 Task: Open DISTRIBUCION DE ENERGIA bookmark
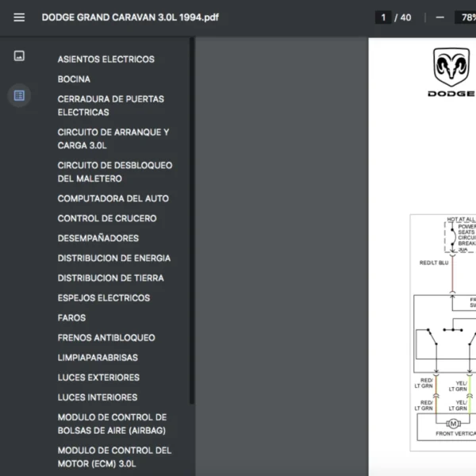[x=113, y=258]
